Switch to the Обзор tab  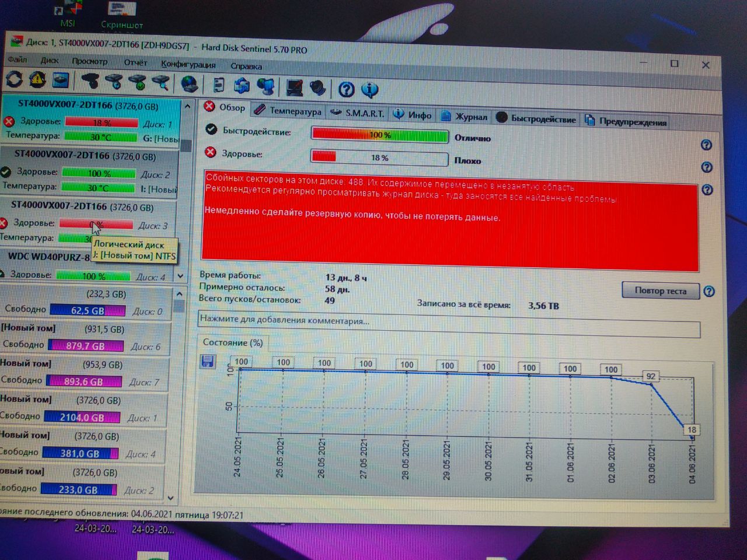click(x=225, y=107)
